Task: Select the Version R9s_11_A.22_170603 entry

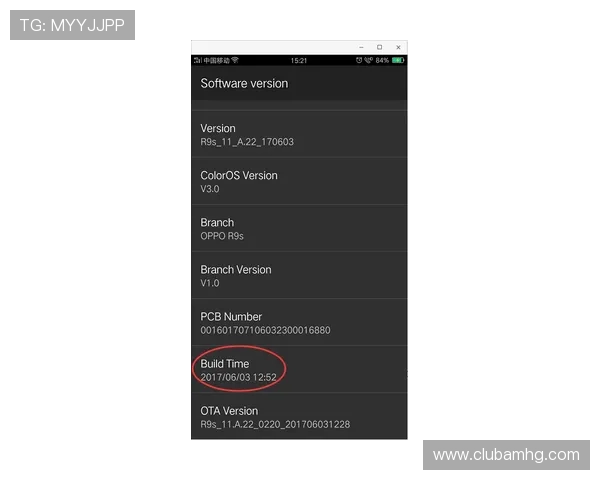Action: tap(299, 134)
